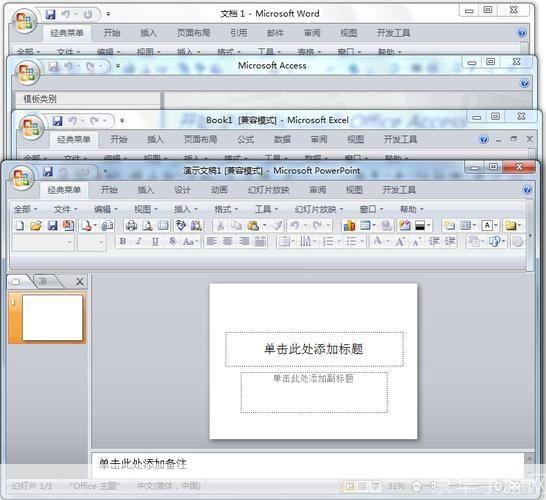
Task: Open the 编辑 dropdown menu in PowerPoint
Action: tap(106, 209)
